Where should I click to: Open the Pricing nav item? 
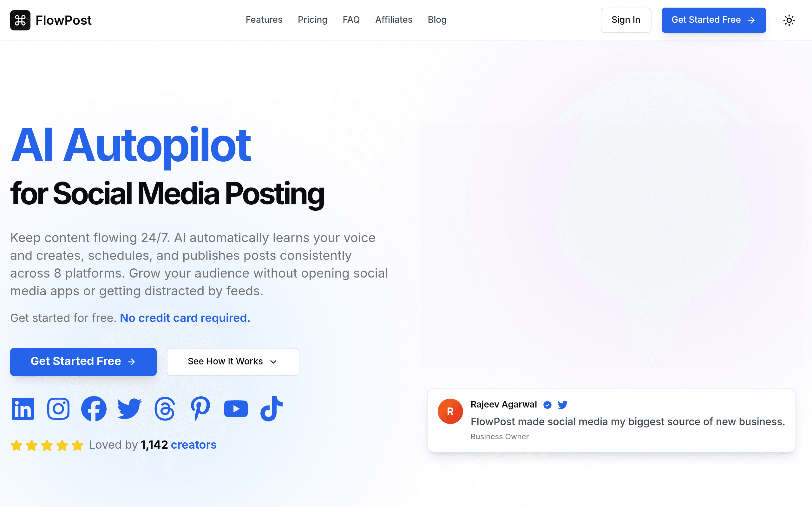pyautogui.click(x=312, y=20)
